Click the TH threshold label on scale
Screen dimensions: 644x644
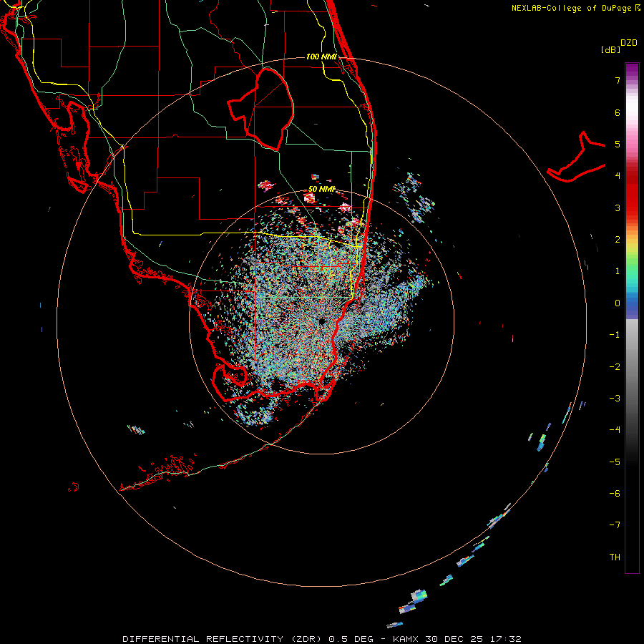point(615,557)
